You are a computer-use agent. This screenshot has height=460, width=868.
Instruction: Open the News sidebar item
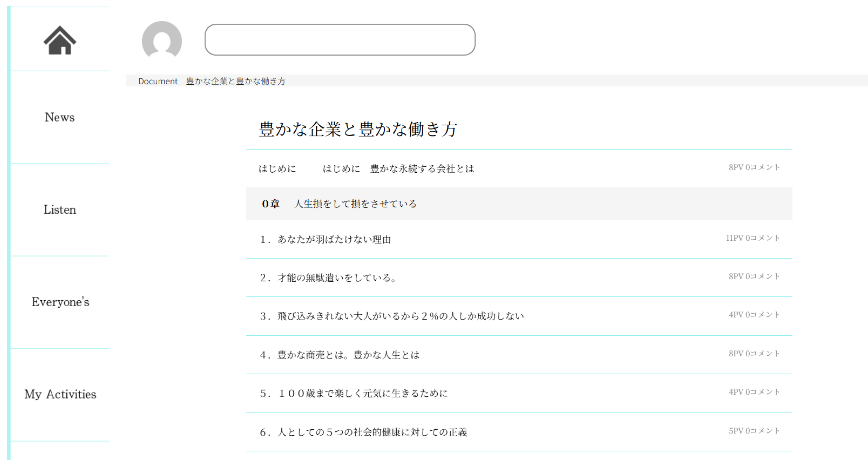coord(60,117)
